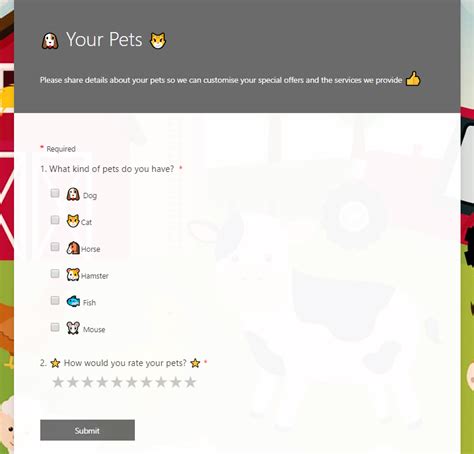This screenshot has height=454, width=474.
Task: Rate your pets with the first star
Action: pos(58,382)
